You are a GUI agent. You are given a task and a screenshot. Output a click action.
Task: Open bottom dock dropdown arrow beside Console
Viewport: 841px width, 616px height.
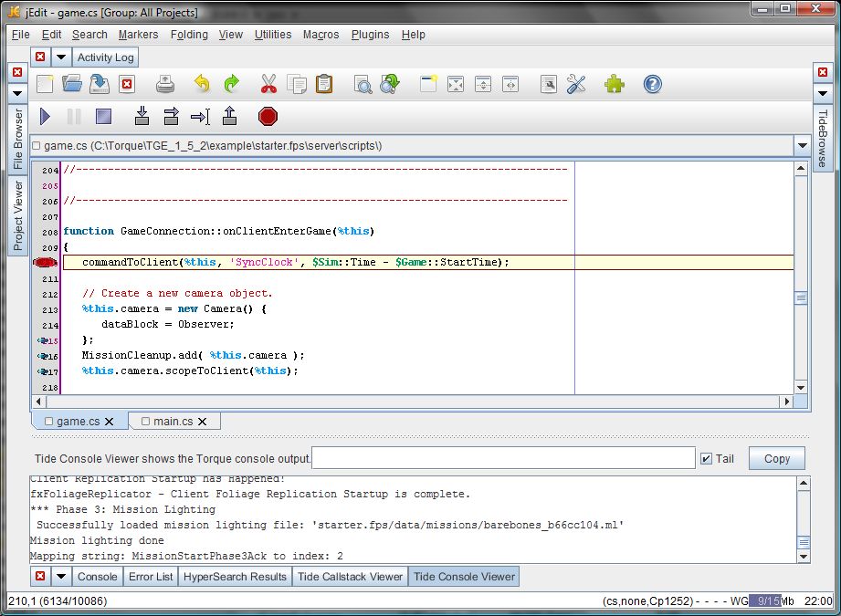(x=60, y=577)
